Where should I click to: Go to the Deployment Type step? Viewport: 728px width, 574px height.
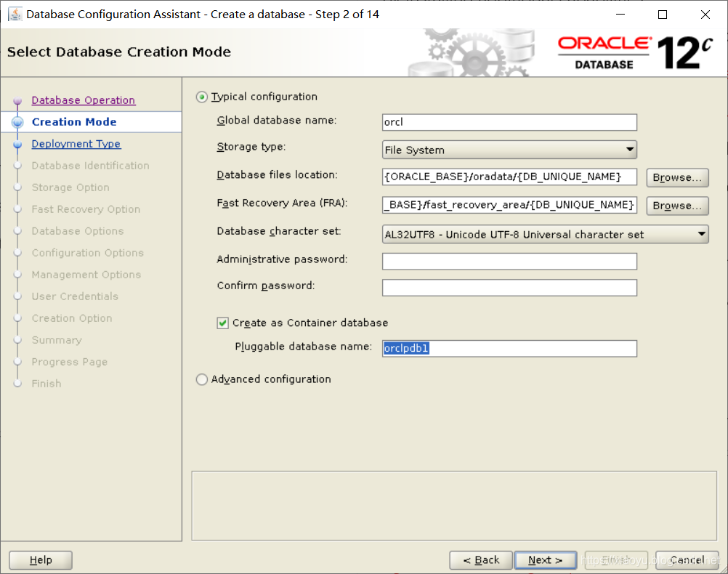[x=76, y=144]
